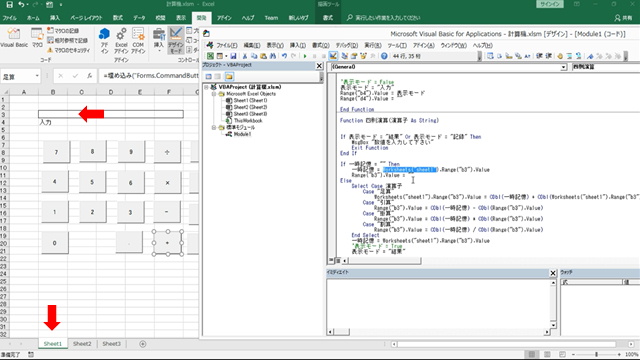Open Visual Basic editor from Excel ribbon
Screen dimensions: 640x360
pyautogui.click(x=14, y=38)
